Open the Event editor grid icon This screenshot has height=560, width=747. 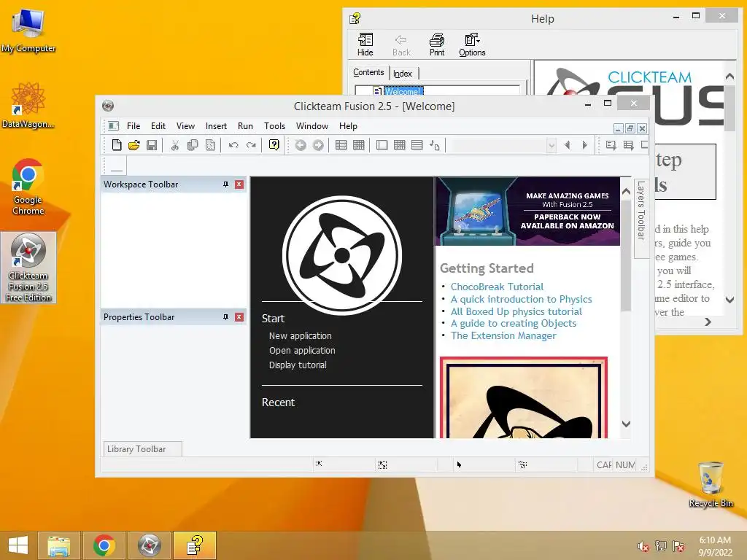point(400,145)
